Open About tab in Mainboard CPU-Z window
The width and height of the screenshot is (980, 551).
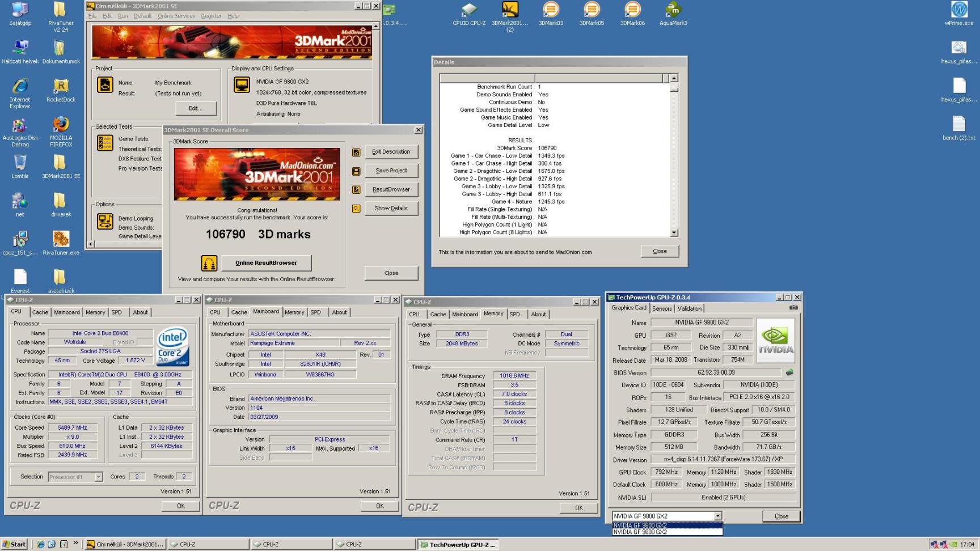pos(339,312)
